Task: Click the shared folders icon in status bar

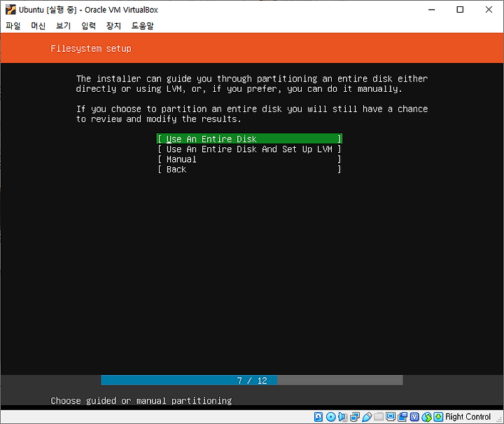Action: click(x=379, y=416)
